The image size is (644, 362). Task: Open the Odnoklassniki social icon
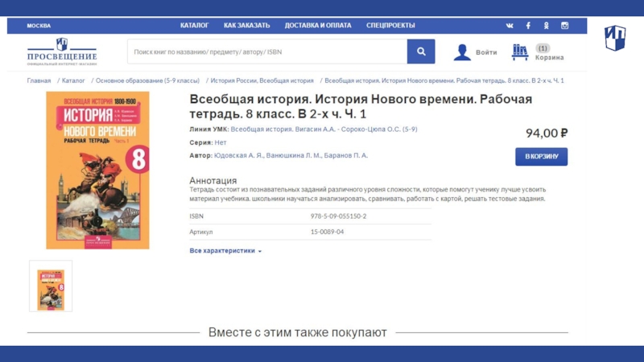547,26
